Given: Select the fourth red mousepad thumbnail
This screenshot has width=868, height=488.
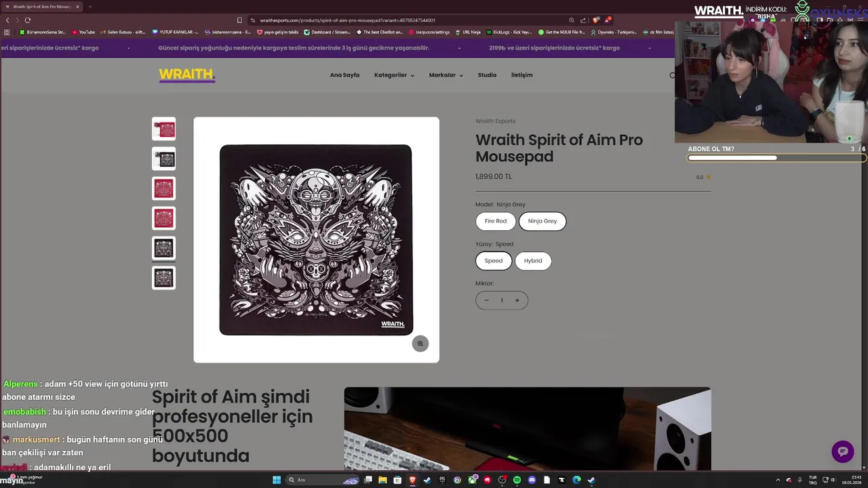Looking at the screenshot, I should pyautogui.click(x=163, y=218).
